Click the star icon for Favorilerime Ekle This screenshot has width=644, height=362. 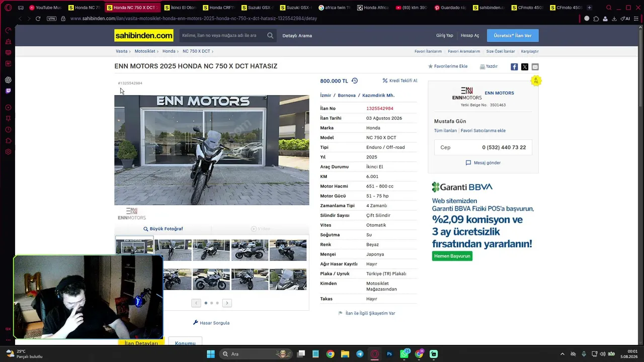(x=430, y=66)
